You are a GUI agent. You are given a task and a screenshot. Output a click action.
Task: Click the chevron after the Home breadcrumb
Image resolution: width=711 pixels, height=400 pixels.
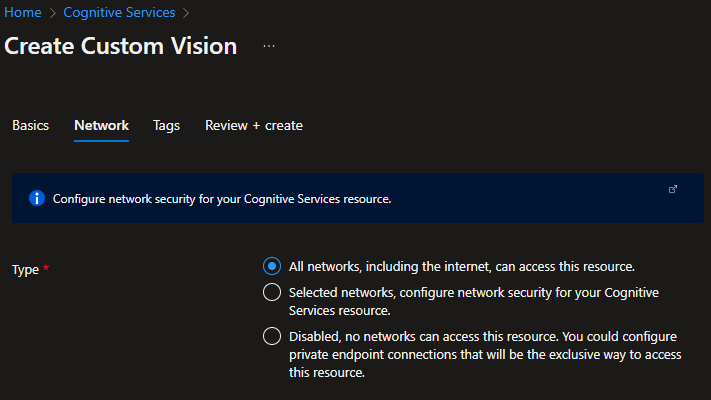click(50, 13)
